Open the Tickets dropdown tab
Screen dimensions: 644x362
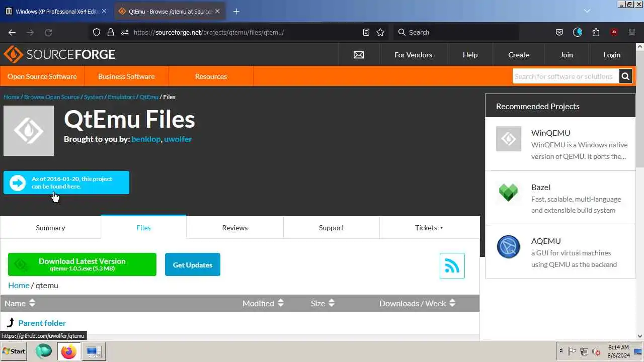[x=429, y=228]
